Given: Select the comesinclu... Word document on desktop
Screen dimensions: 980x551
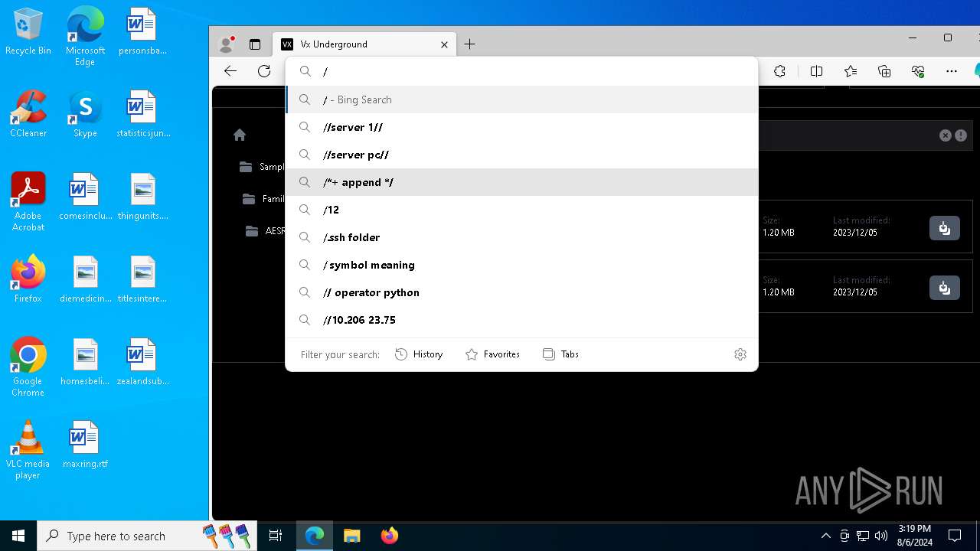Looking at the screenshot, I should click(x=85, y=197).
